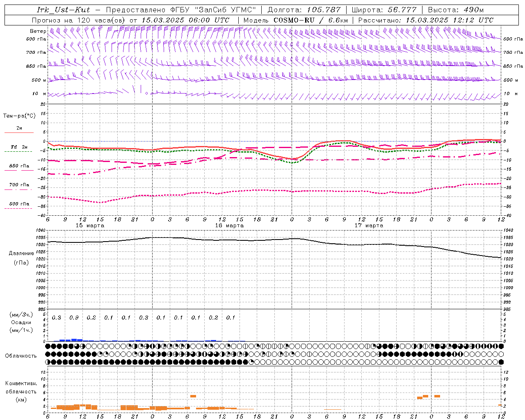The image size is (525, 420).
Task: Click 700 гПа in the temperature legend
Action: point(19,185)
